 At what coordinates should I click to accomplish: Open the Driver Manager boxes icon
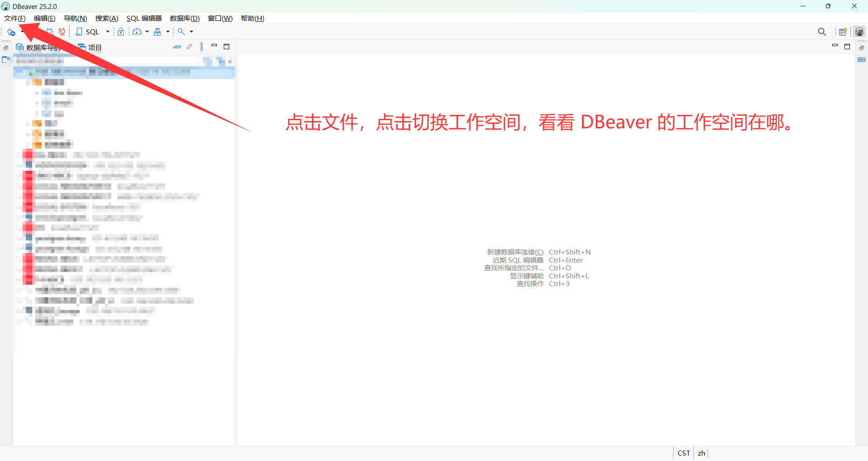[x=158, y=32]
